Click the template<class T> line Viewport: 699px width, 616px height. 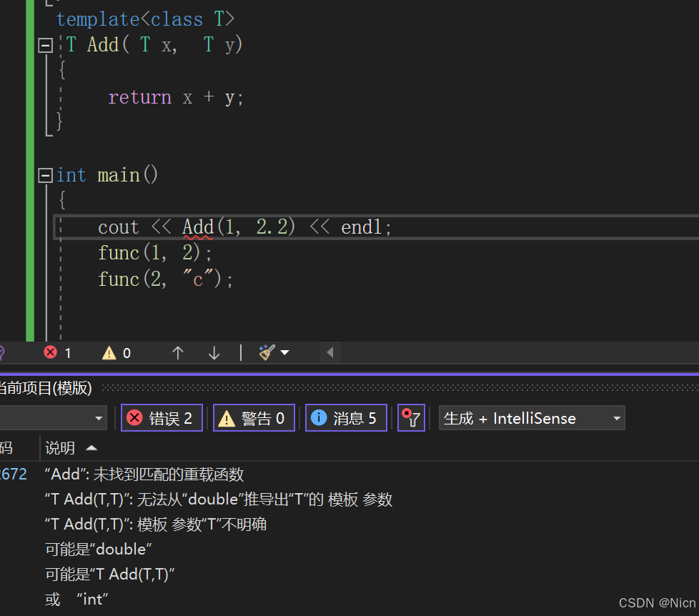coord(145,19)
